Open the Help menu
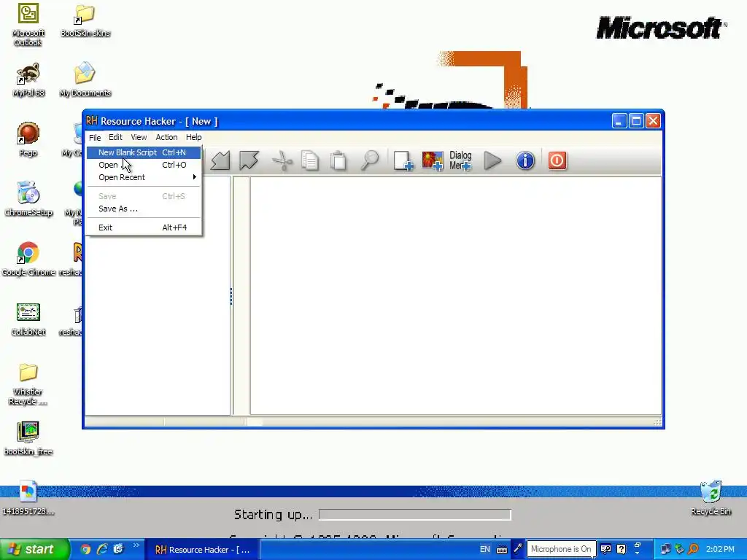The height and width of the screenshot is (560, 747). coord(193,137)
